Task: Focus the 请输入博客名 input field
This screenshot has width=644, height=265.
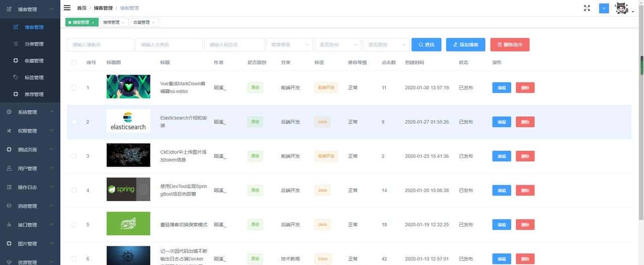Action: click(101, 45)
